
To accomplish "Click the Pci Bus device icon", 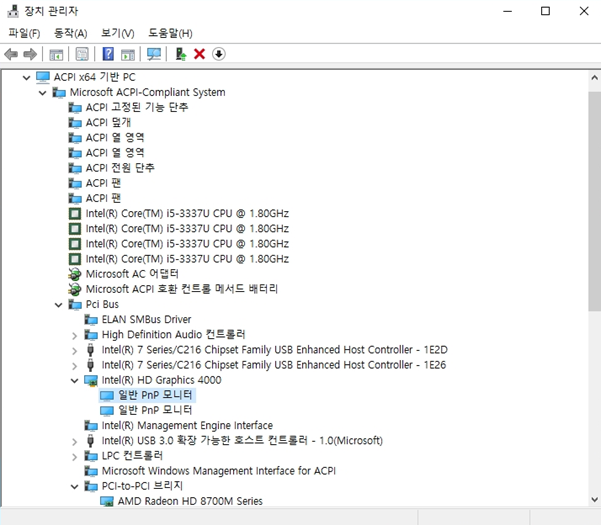I will [x=75, y=305].
